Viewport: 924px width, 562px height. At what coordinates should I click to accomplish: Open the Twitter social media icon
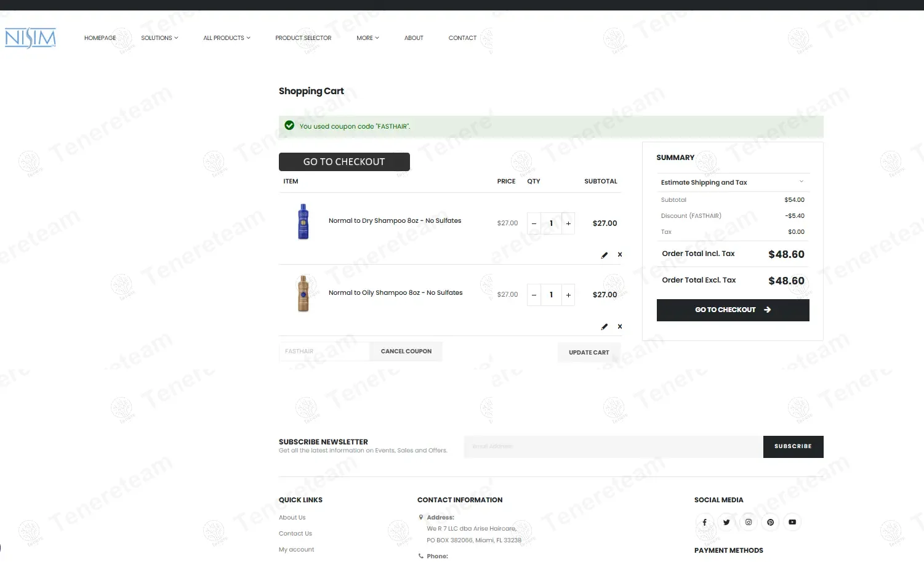click(x=726, y=522)
